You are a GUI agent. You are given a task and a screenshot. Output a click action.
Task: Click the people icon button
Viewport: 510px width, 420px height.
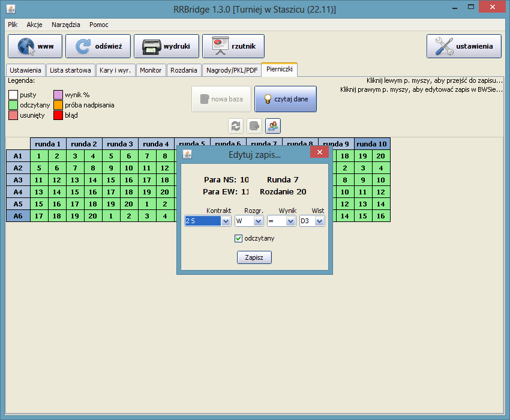coord(273,126)
